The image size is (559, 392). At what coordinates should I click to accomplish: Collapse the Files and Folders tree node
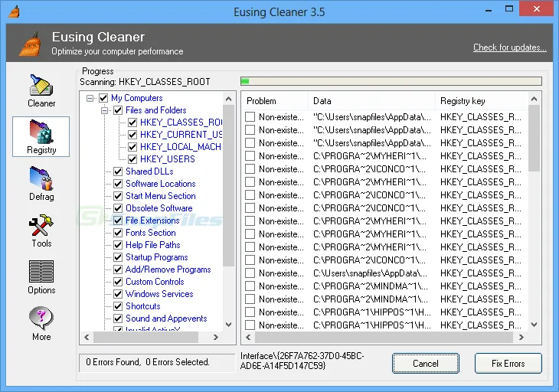coord(104,110)
